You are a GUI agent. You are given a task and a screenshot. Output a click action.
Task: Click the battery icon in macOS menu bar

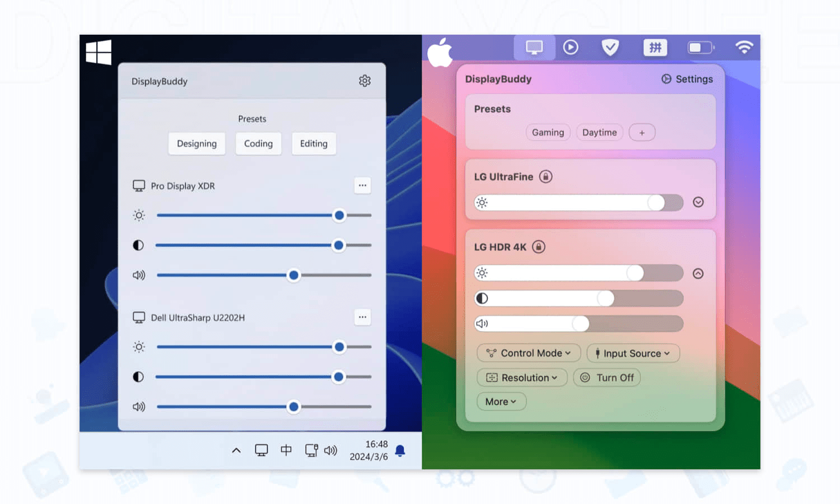point(699,48)
